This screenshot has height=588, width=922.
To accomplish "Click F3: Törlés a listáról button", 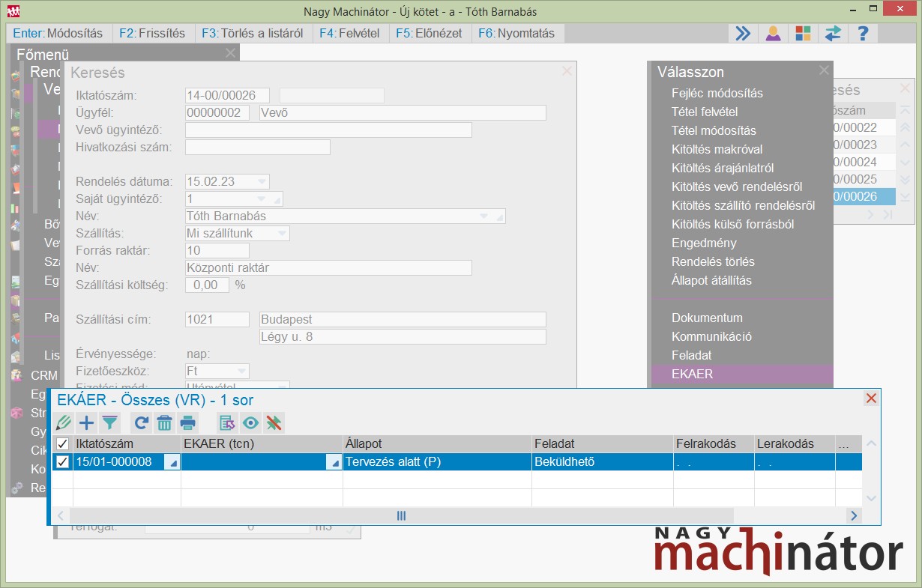I will (252, 33).
